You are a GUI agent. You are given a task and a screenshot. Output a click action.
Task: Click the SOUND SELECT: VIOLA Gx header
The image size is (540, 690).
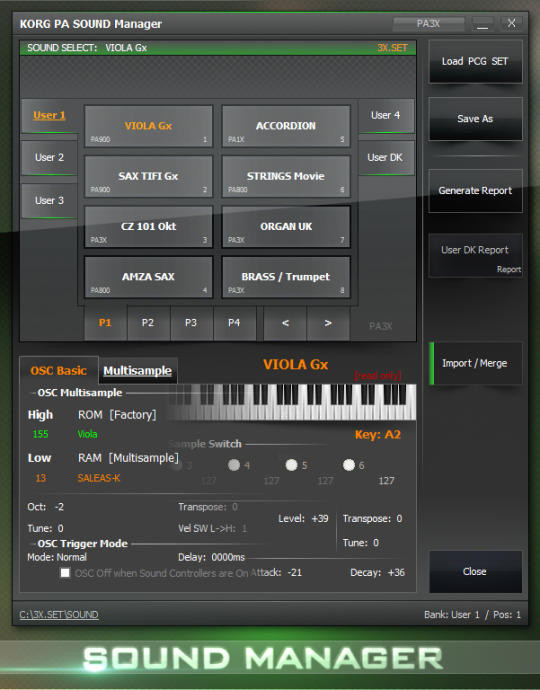tap(87, 48)
